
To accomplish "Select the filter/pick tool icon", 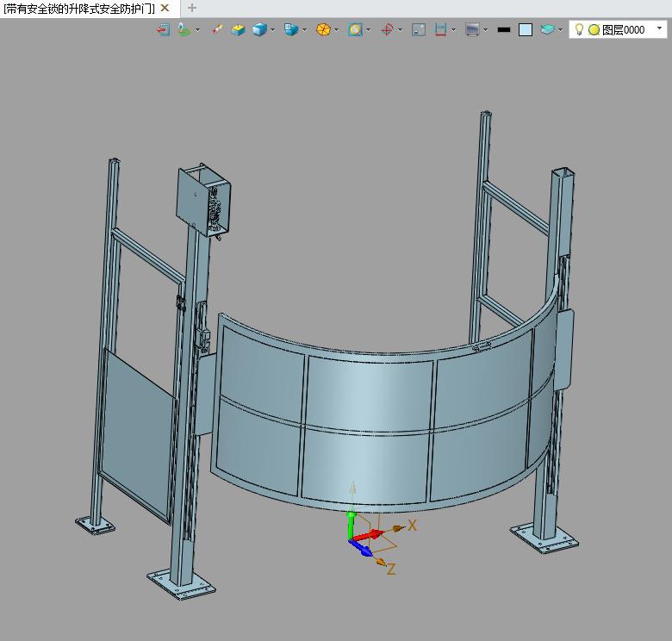I will click(x=184, y=29).
